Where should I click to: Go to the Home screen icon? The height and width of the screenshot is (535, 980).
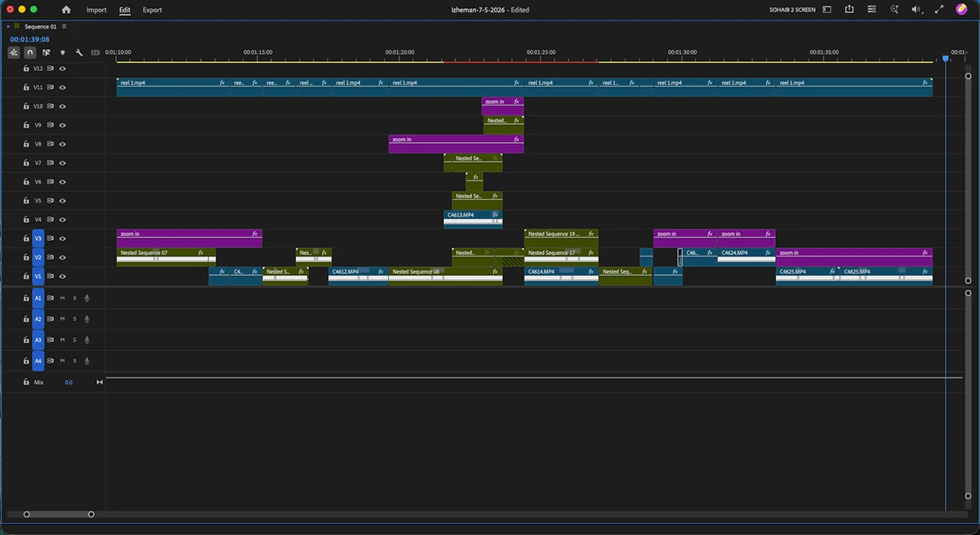[66, 10]
